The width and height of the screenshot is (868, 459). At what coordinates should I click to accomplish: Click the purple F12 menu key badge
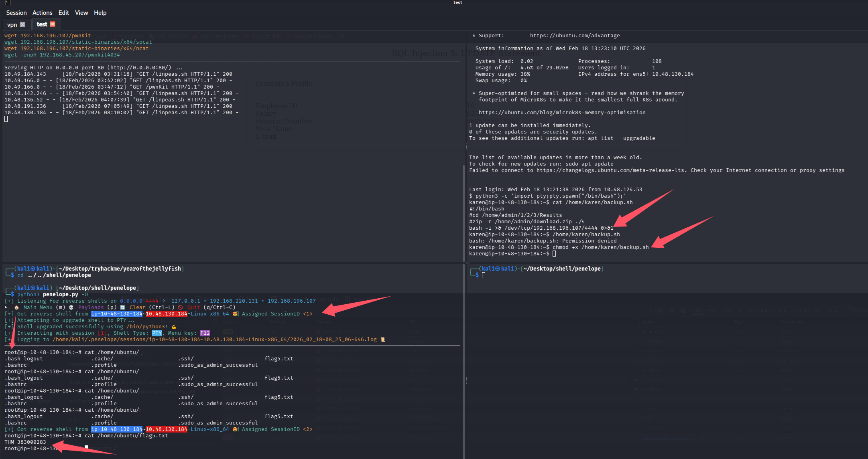tap(205, 333)
